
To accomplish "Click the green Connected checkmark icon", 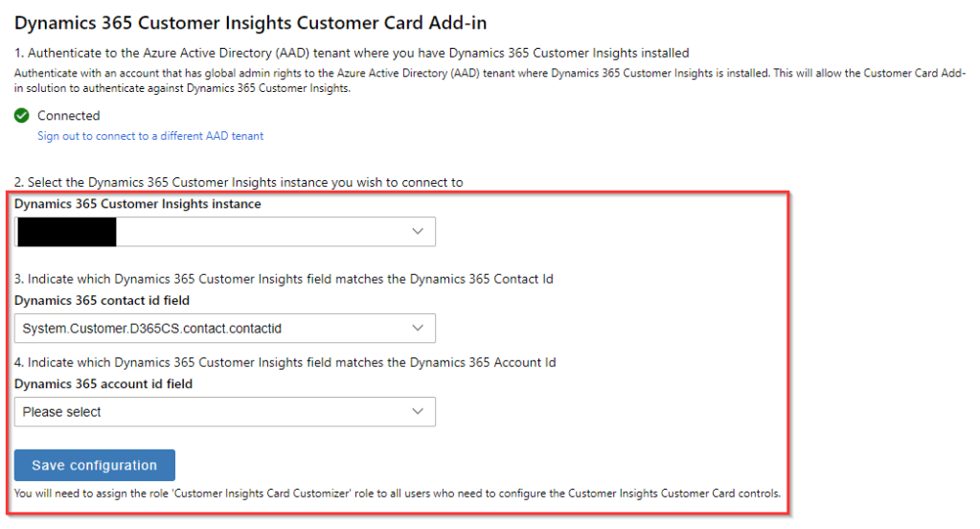I will point(22,116).
